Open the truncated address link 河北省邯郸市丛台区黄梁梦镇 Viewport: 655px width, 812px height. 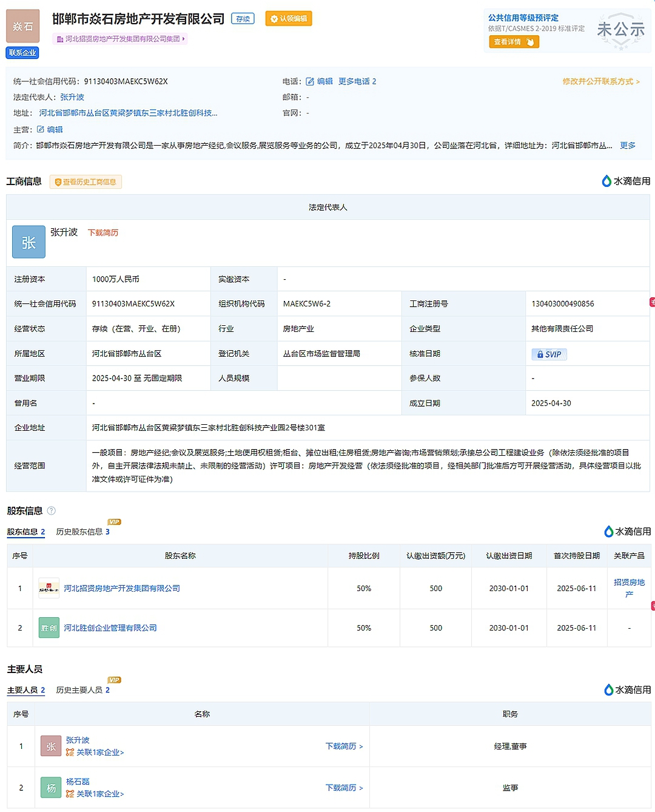(128, 113)
